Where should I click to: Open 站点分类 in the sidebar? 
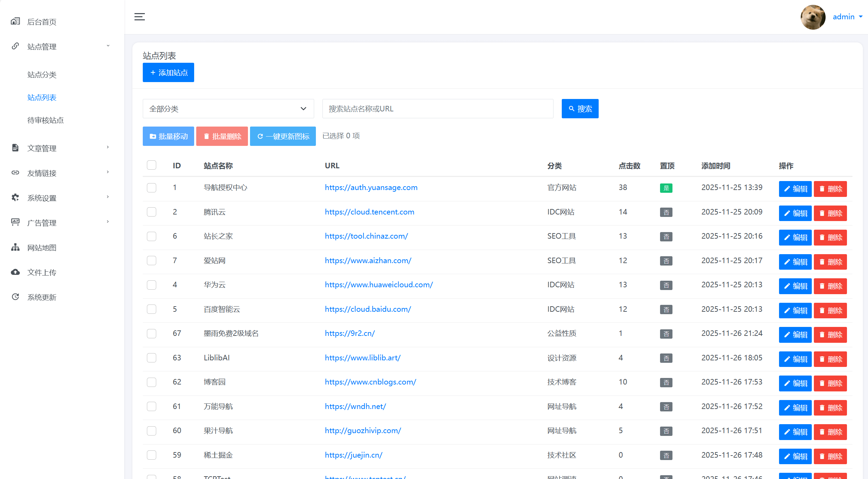point(42,74)
